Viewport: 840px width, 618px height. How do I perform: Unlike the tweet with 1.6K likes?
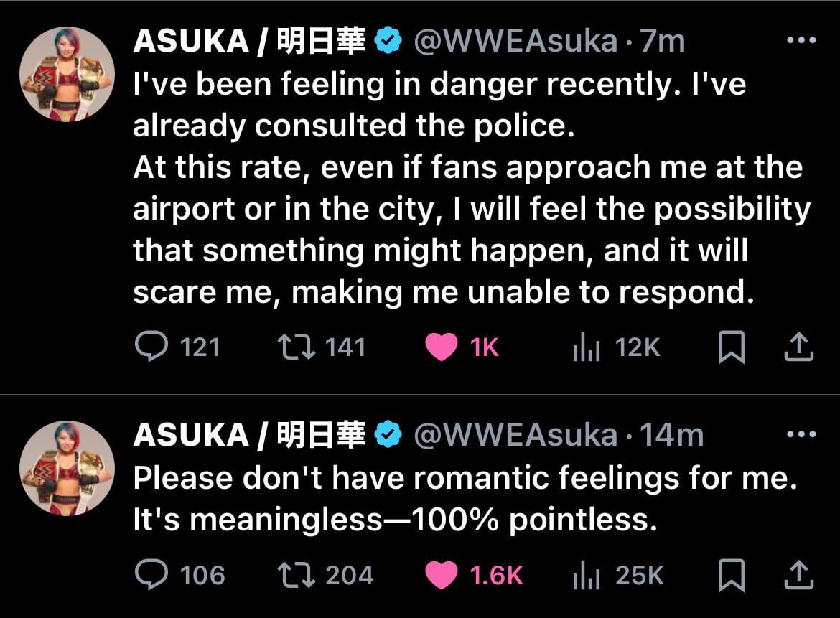[441, 576]
